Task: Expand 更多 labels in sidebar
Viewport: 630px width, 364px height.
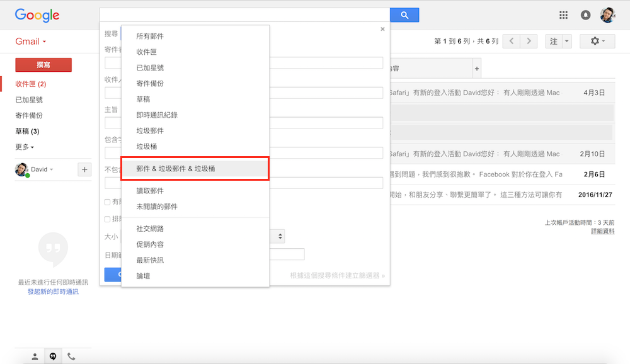Action: [25, 147]
